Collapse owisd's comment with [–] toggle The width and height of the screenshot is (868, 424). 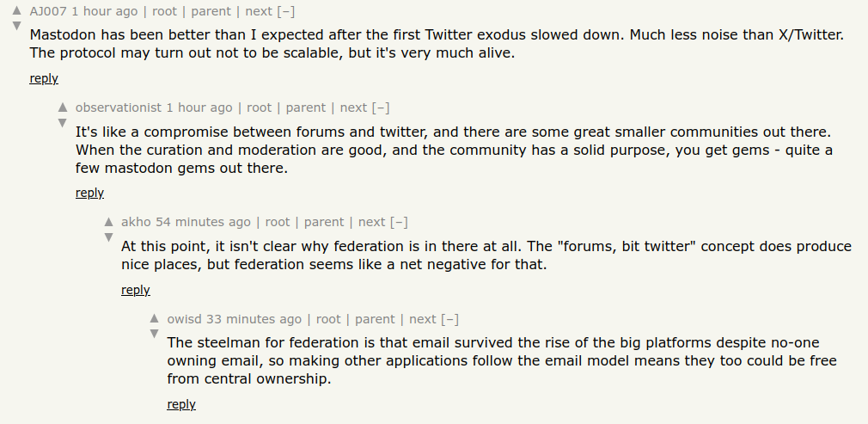pos(449,319)
